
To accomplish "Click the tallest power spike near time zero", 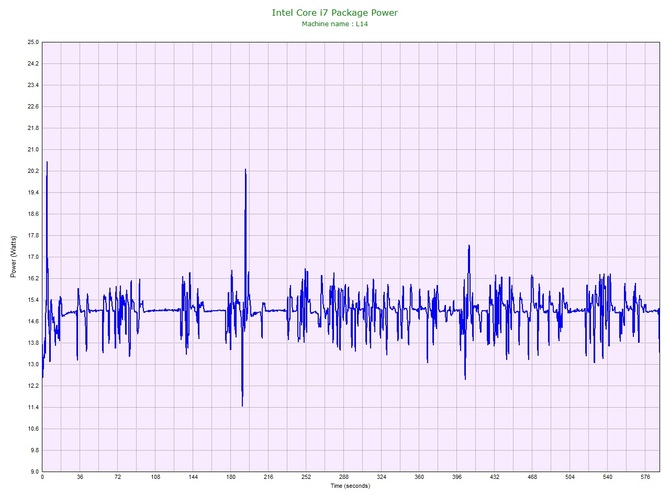I will click(47, 162).
